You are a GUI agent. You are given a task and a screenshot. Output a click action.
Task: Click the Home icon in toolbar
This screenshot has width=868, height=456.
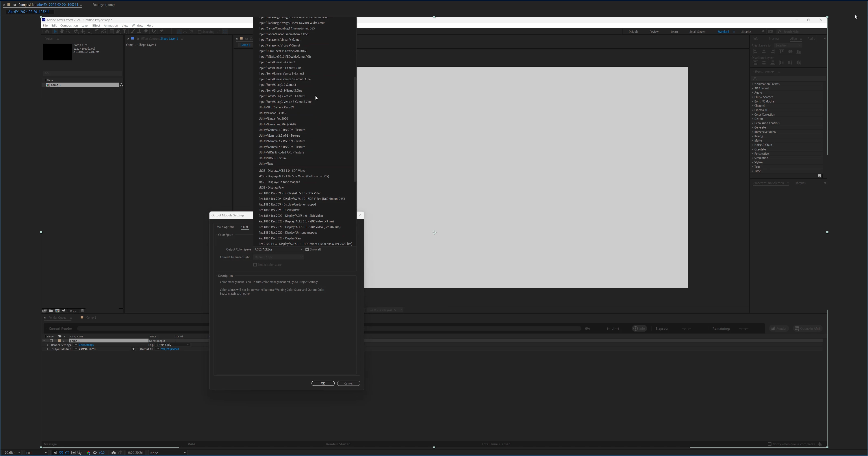click(47, 31)
